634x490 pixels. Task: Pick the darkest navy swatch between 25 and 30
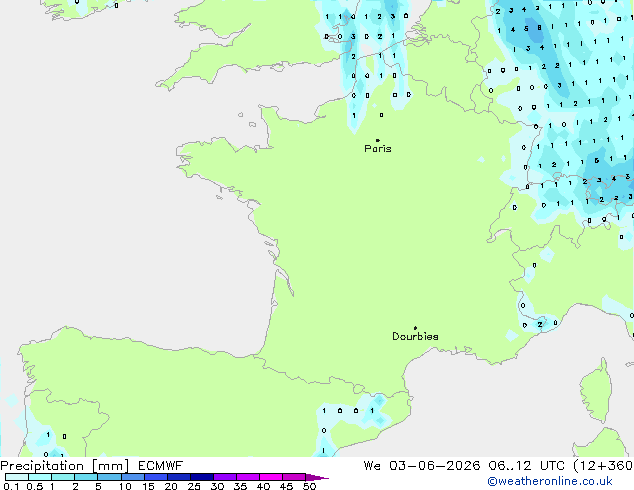pyautogui.click(x=202, y=477)
